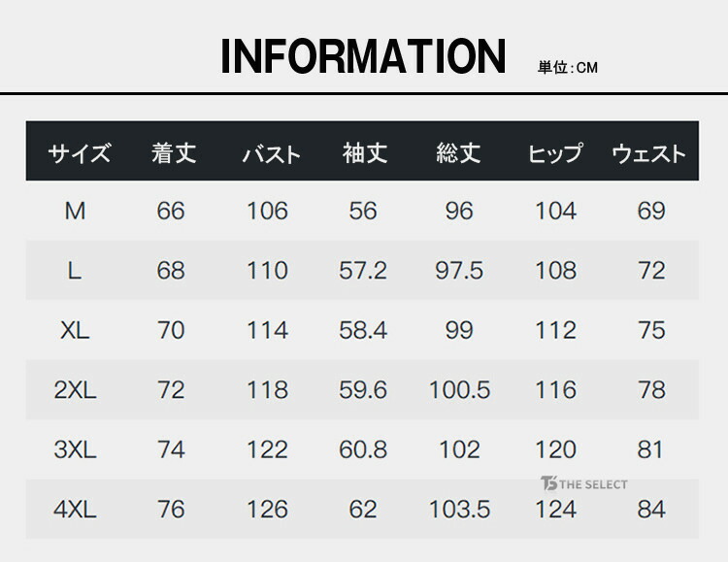This screenshot has width=728, height=562.
Task: Select the サイズ column header
Action: click(x=80, y=153)
